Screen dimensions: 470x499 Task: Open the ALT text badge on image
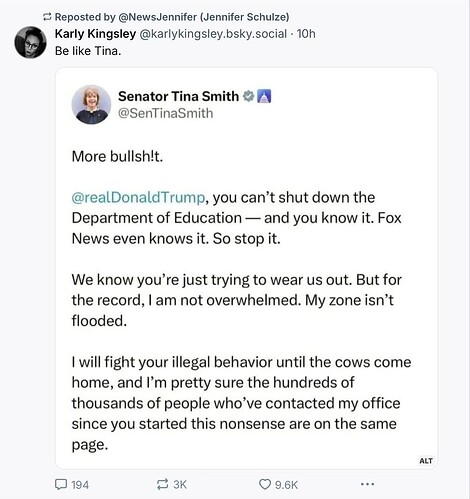[426, 461]
